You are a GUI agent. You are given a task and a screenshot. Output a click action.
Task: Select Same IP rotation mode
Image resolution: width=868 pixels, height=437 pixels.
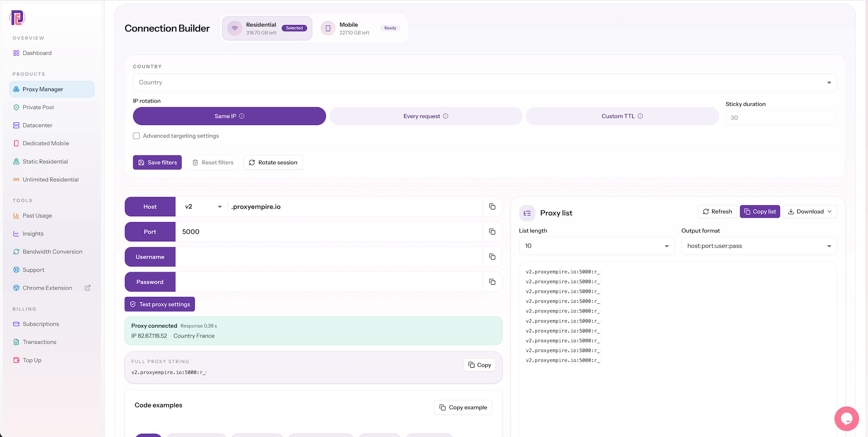point(229,116)
